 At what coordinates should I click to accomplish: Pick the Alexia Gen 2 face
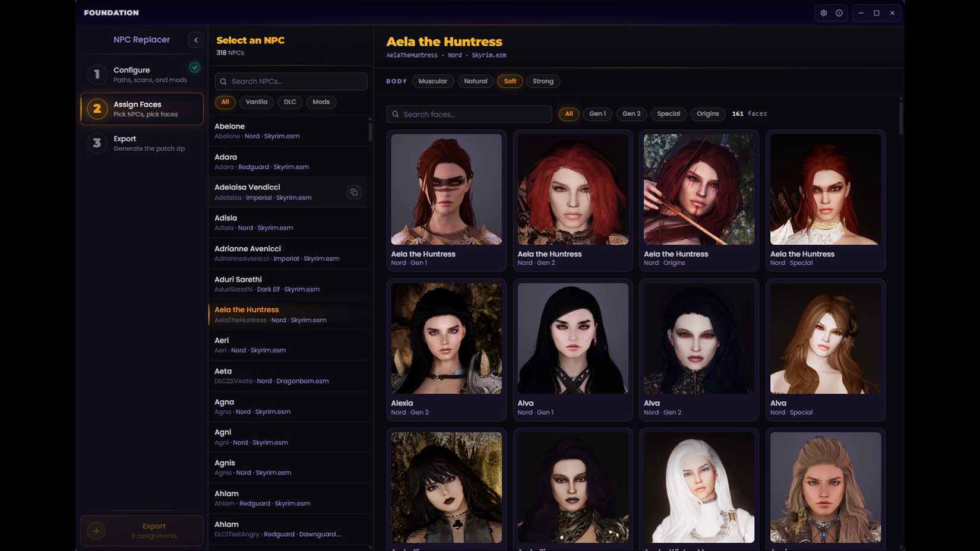(x=447, y=350)
